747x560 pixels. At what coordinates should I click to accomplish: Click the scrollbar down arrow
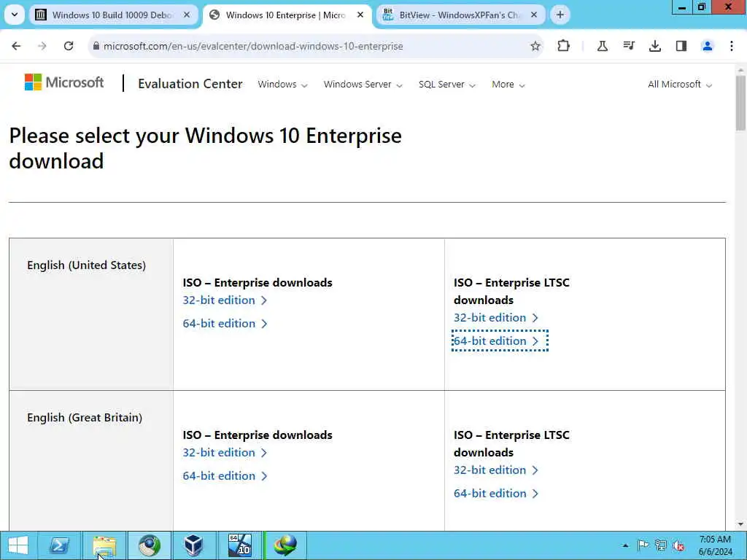tap(740, 525)
